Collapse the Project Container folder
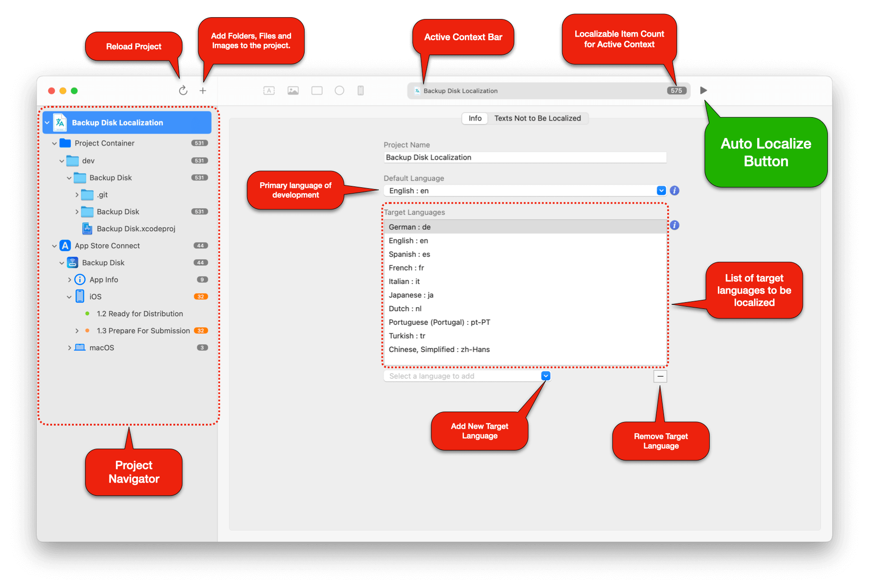Image resolution: width=869 pixels, height=588 pixels. pyautogui.click(x=54, y=143)
